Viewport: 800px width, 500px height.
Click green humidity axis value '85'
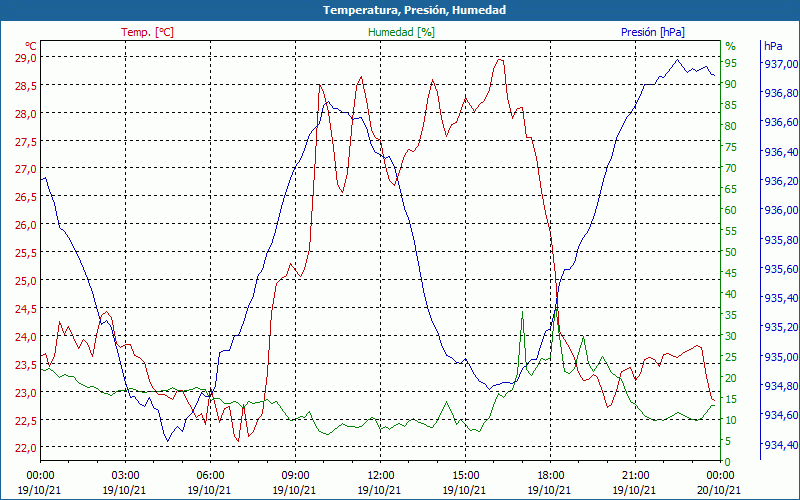(x=731, y=105)
